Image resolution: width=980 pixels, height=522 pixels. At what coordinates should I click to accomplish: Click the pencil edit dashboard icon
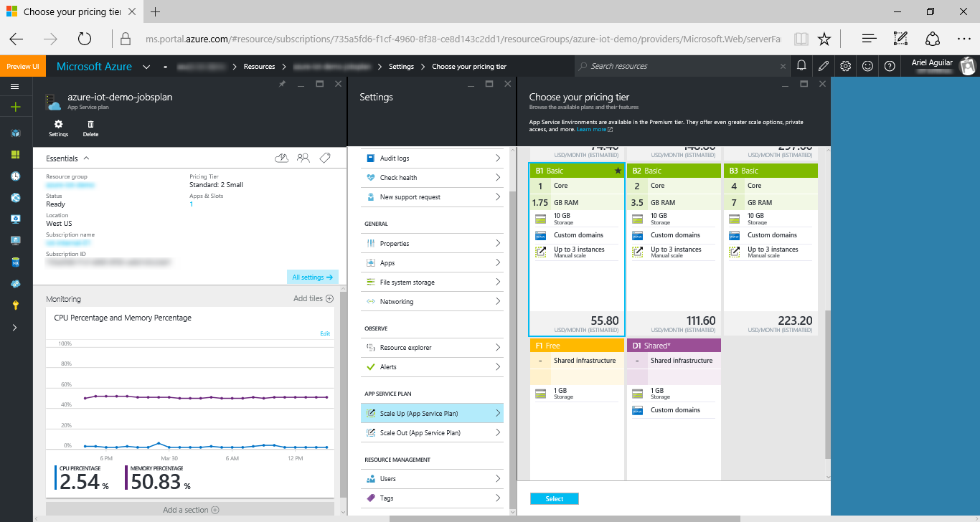coord(824,66)
